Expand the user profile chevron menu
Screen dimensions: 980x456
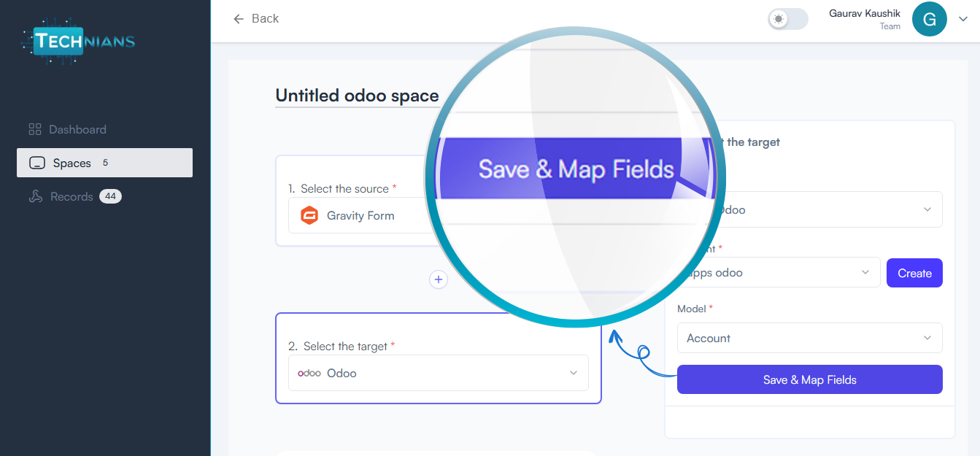click(x=962, y=20)
